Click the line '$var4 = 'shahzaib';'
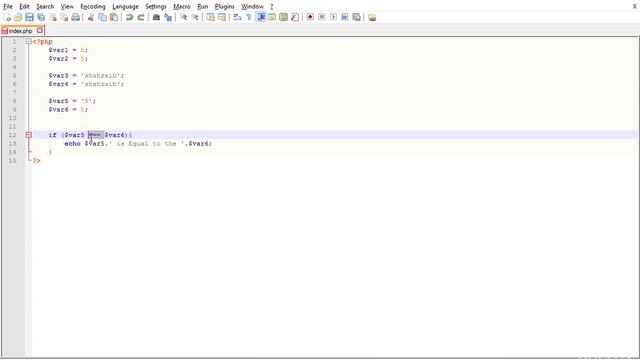This screenshot has height=360, width=640. click(86, 84)
